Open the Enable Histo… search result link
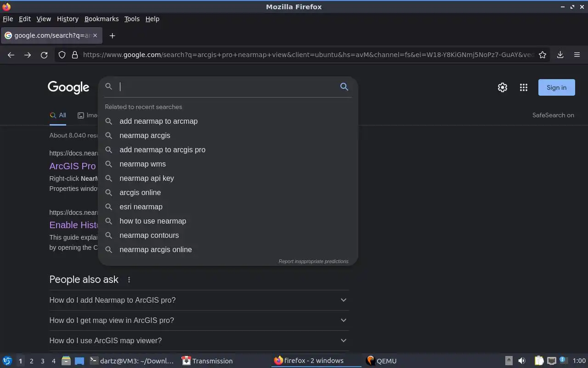This screenshot has height=368, width=588. (74, 225)
